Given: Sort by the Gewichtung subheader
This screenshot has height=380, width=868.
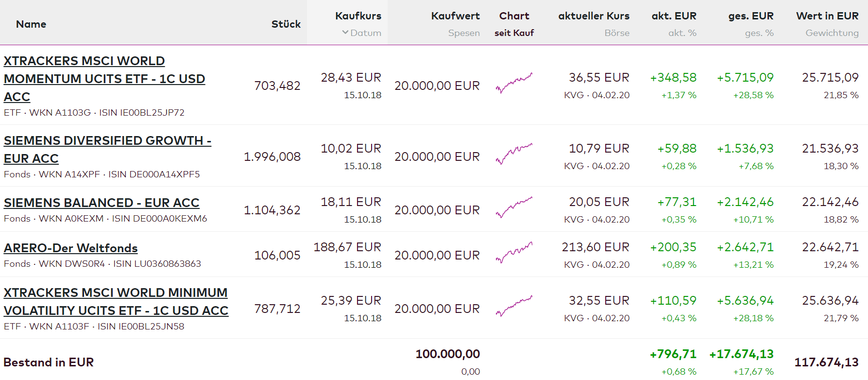Looking at the screenshot, I should 832,33.
